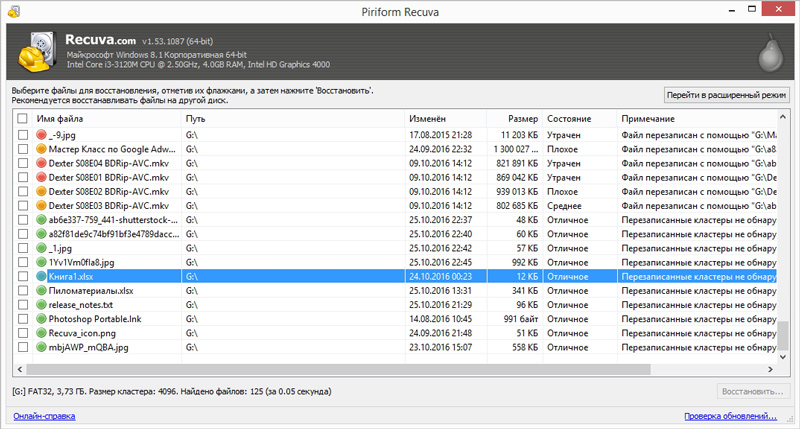Check the box for _-9.jpg
The image size is (800, 429).
[22, 135]
